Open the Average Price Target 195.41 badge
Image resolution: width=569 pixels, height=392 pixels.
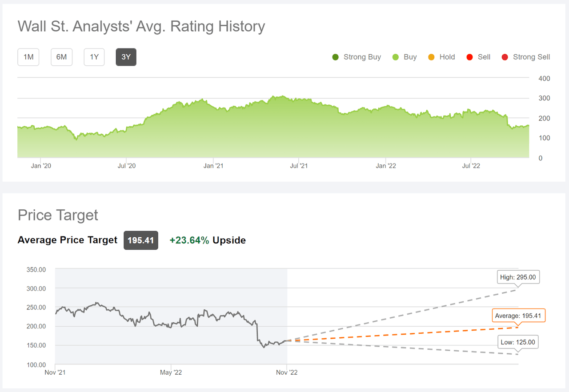pyautogui.click(x=141, y=240)
